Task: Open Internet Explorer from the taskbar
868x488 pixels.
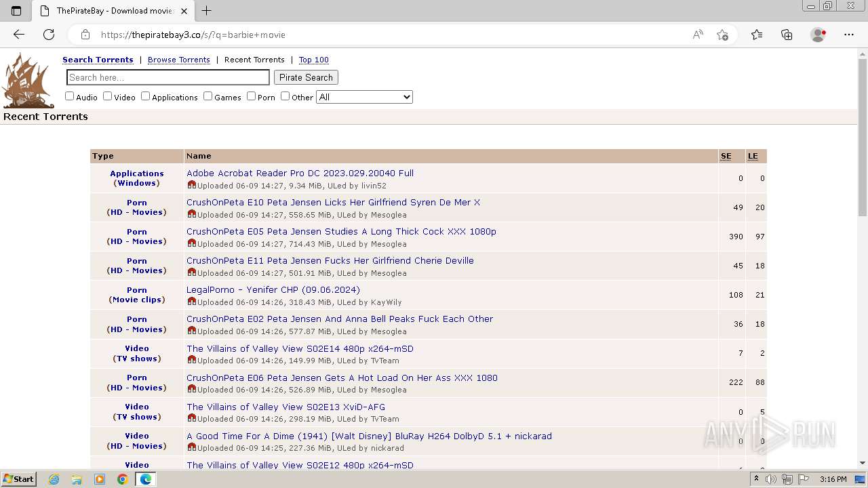Action: (54, 479)
